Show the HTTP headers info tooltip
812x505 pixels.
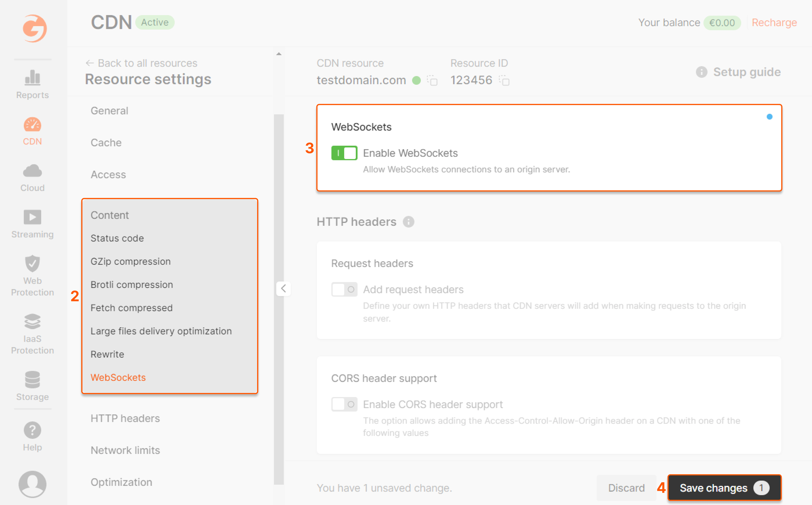(409, 221)
